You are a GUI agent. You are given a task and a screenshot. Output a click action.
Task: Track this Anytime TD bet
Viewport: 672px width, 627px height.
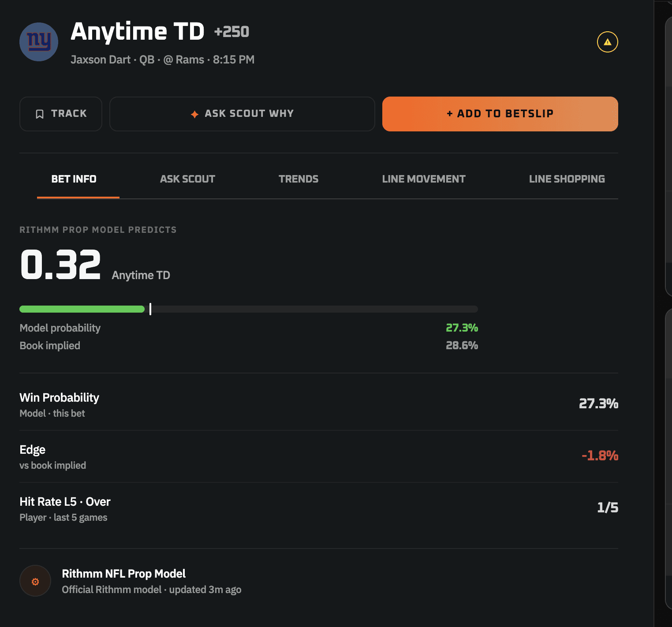click(x=61, y=114)
